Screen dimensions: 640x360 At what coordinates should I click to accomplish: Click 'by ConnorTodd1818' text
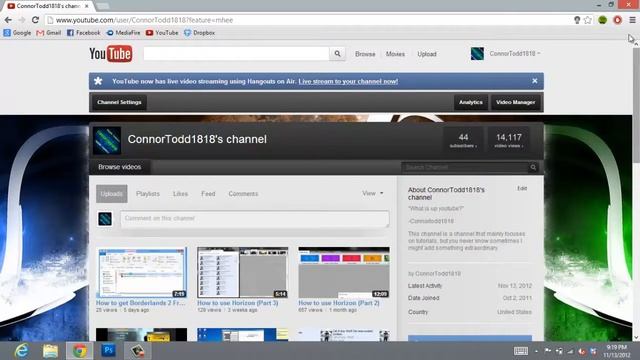(434, 273)
